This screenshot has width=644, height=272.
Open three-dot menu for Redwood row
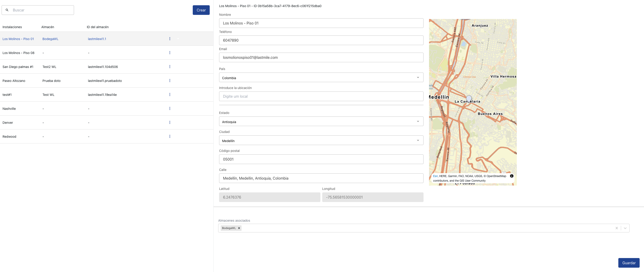pos(170,137)
